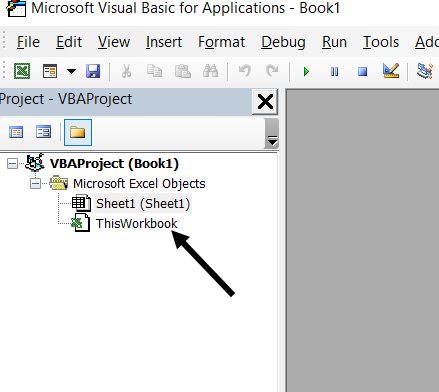The image size is (439, 392).
Task: Select Microsoft Excel Objects folder
Action: [x=139, y=184]
